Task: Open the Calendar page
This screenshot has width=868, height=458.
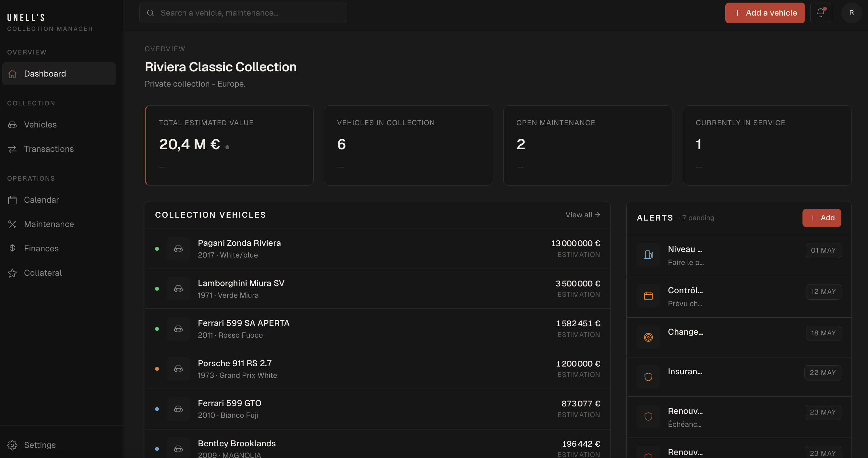Action: (59, 200)
